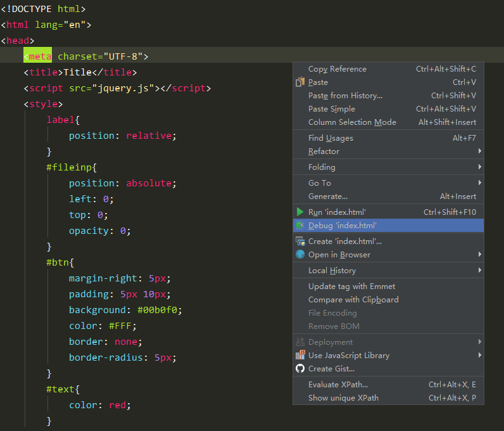The height and width of the screenshot is (431, 504).
Task: Click the position: relative declaration
Action: click(x=122, y=136)
